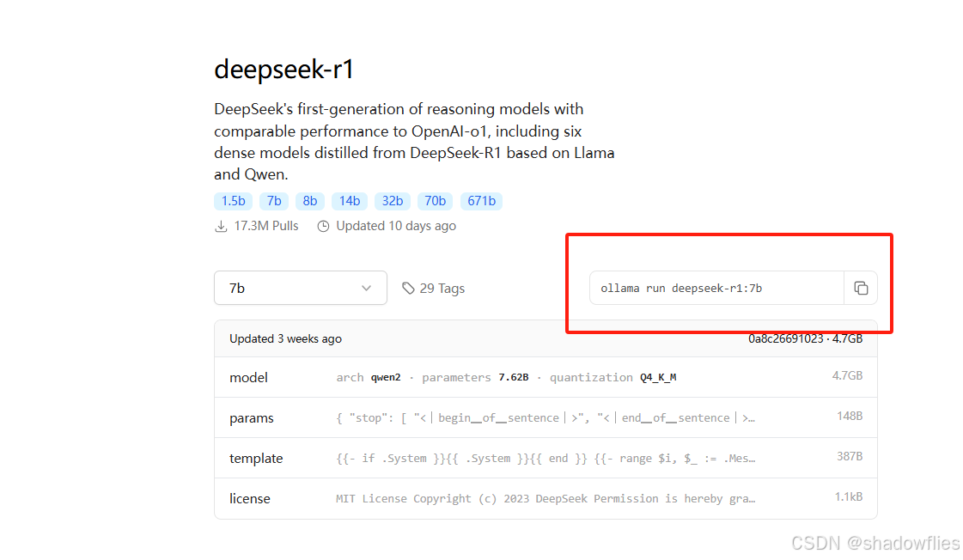Click the 4.7GB size in model row
Image resolution: width=963 pixels, height=560 pixels.
[847, 376]
